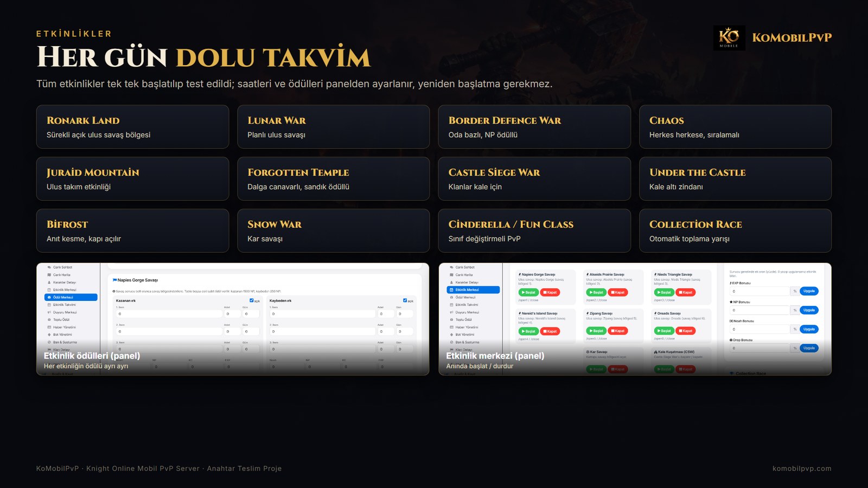Toggle the açık checkbox for Kaybeden ırk

click(405, 300)
